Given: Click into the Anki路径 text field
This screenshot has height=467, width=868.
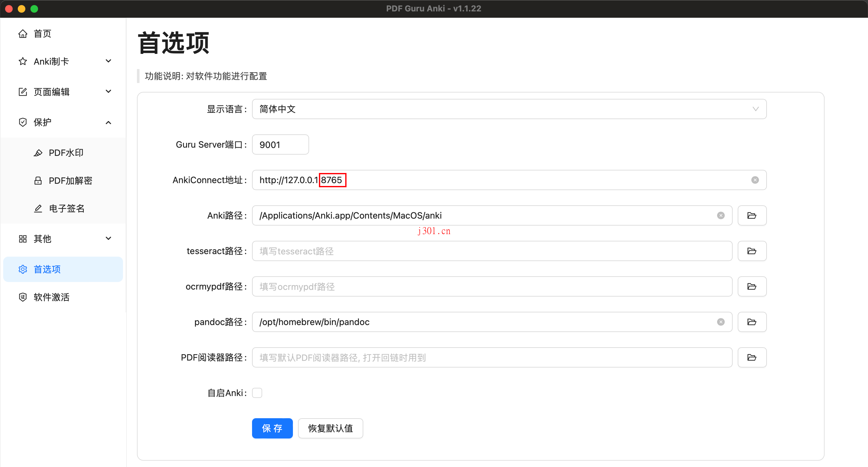Looking at the screenshot, I should pyautogui.click(x=492, y=215).
